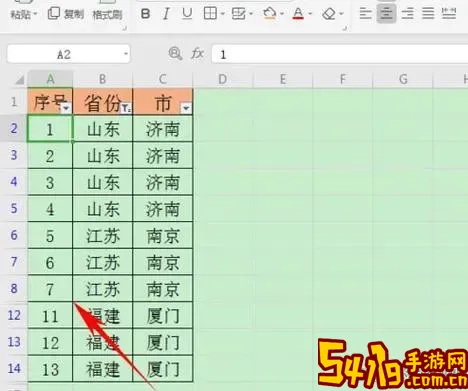Open fill color dropdown arrow
Screen dimensions: 468x391
(x=282, y=14)
